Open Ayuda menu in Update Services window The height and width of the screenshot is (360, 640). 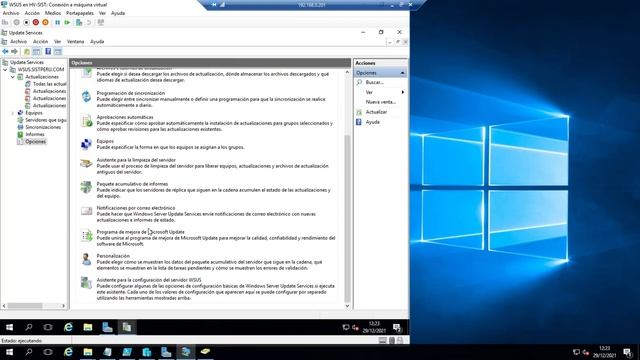(x=97, y=42)
